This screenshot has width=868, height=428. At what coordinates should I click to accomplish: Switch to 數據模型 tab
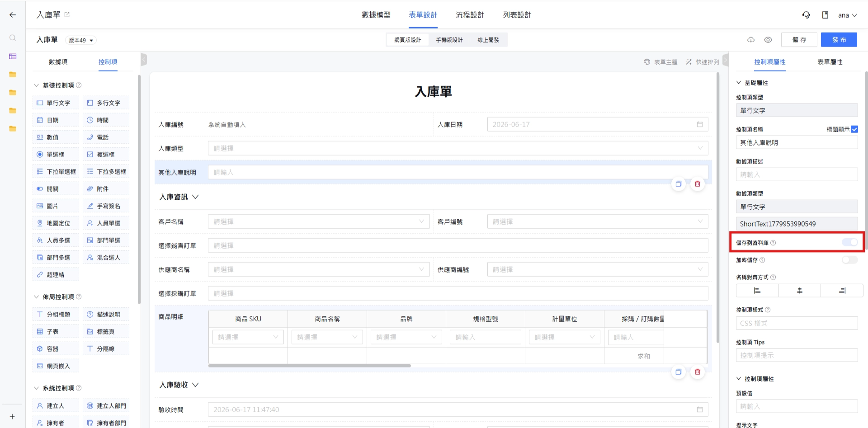pos(376,15)
